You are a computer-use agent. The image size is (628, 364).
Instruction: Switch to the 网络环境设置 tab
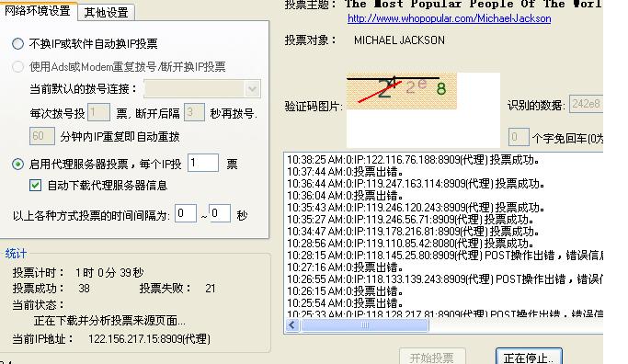click(x=37, y=11)
